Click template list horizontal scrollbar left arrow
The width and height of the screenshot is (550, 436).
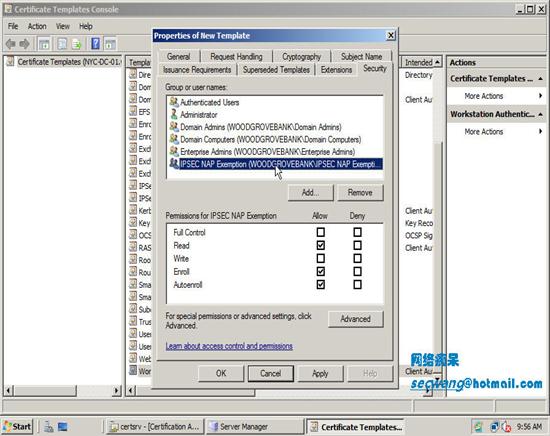point(131,390)
